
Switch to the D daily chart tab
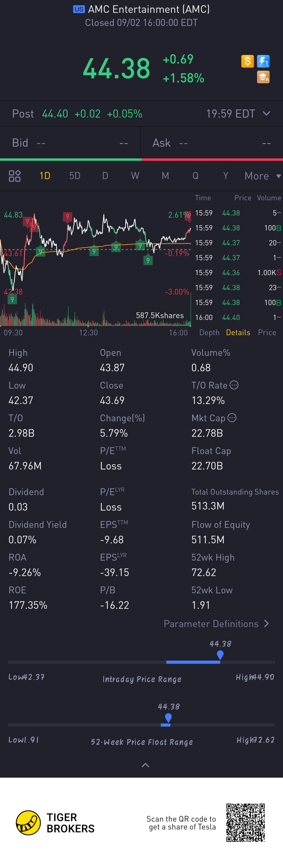[x=105, y=176]
